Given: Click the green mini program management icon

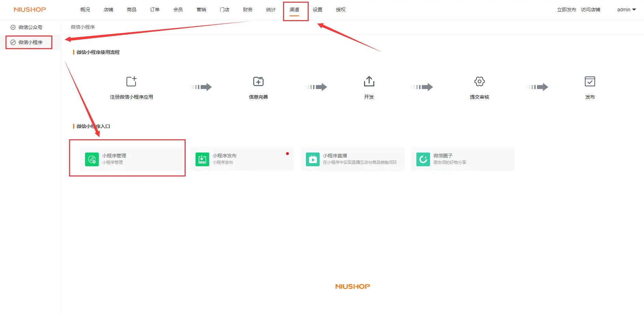Looking at the screenshot, I should (92, 159).
